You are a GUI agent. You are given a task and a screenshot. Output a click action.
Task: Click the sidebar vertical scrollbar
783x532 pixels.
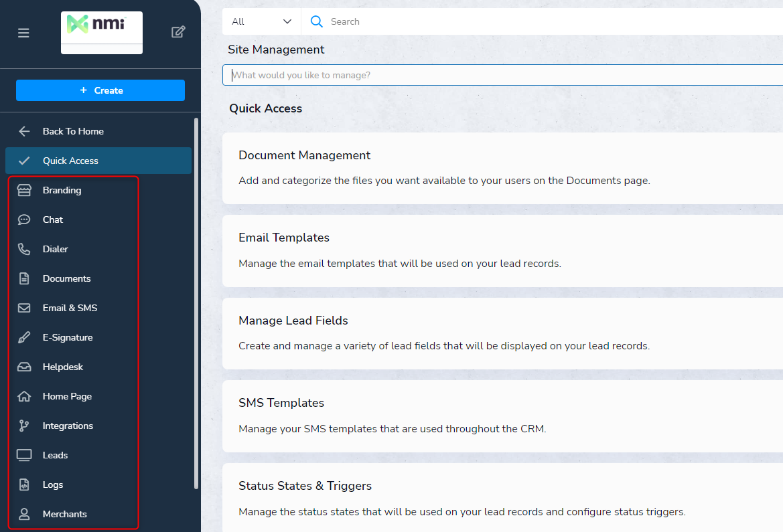196,303
